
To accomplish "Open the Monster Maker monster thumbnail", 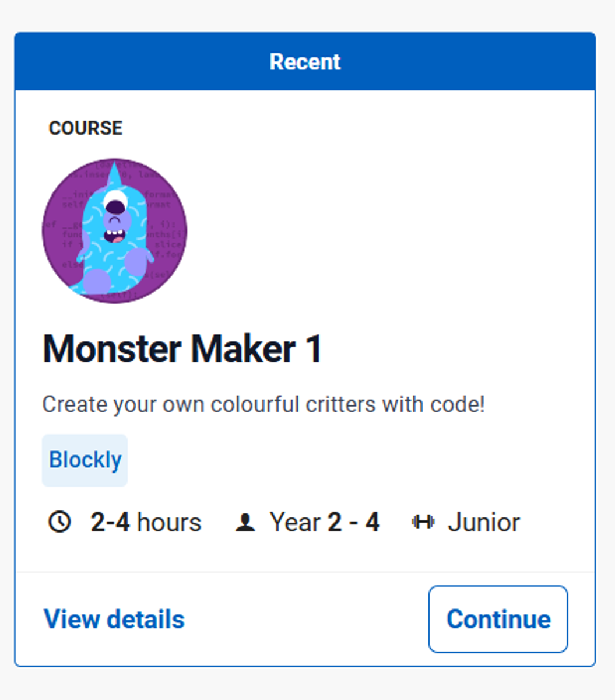I will (114, 231).
